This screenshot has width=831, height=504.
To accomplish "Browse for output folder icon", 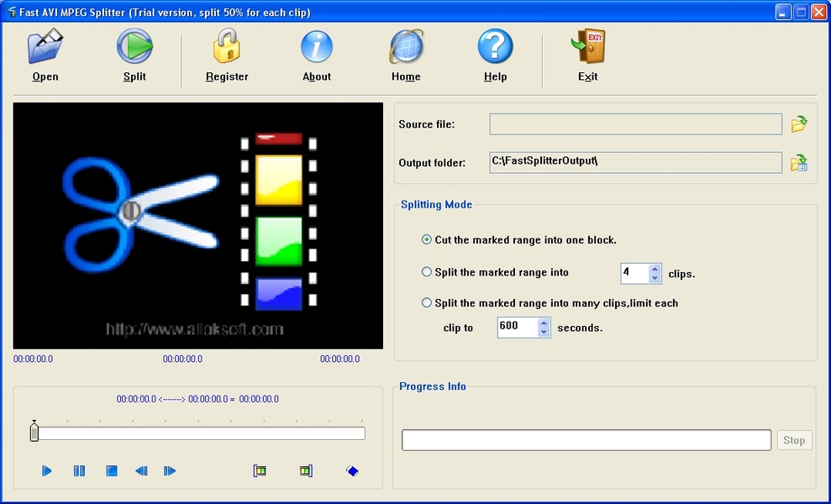I will pos(799,163).
